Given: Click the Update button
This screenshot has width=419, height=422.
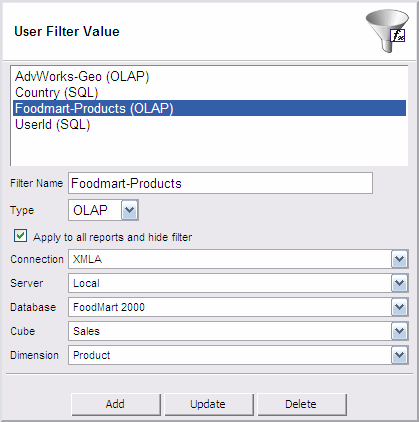Looking at the screenshot, I should tap(209, 404).
